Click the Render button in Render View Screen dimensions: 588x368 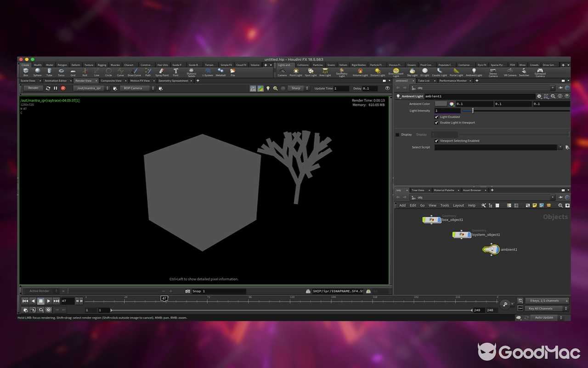[x=32, y=88]
